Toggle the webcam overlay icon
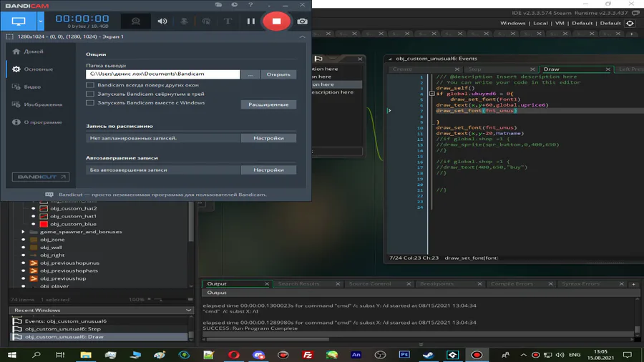Viewport: 644px width, 362px height. 135,21
